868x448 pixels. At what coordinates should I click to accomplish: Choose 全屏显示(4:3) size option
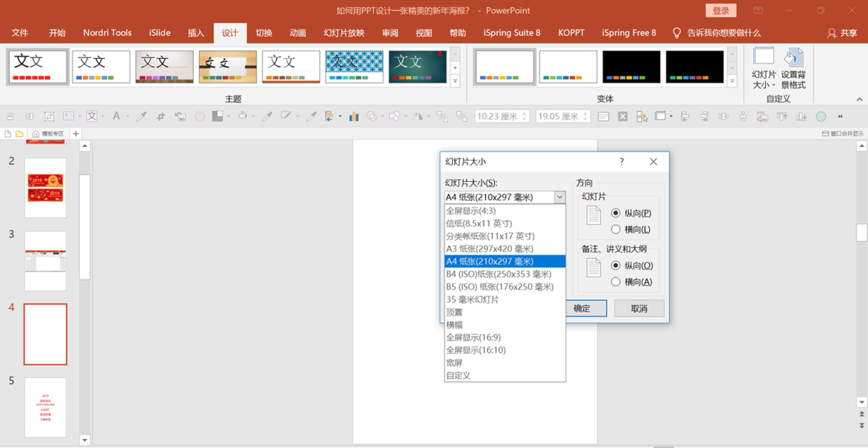coord(505,211)
